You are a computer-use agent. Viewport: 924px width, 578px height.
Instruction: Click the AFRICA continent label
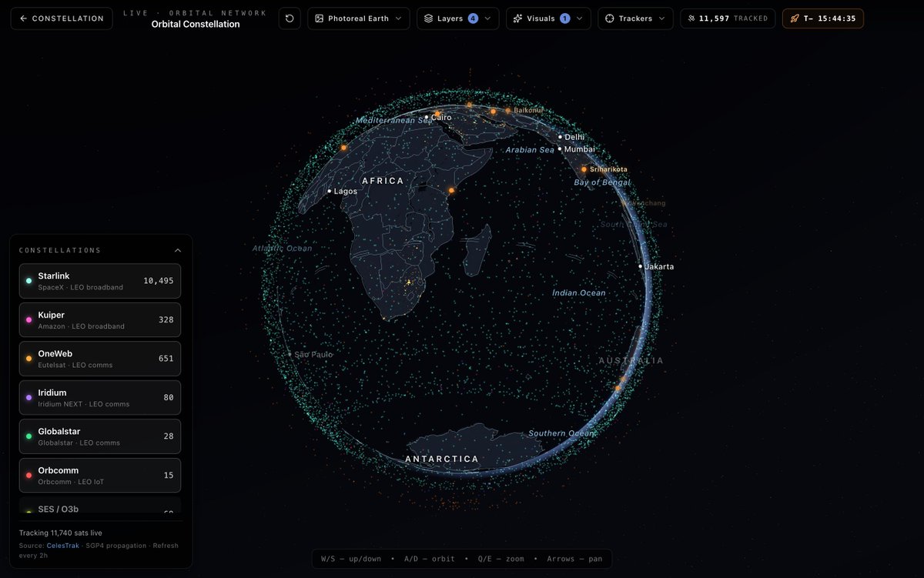[383, 181]
